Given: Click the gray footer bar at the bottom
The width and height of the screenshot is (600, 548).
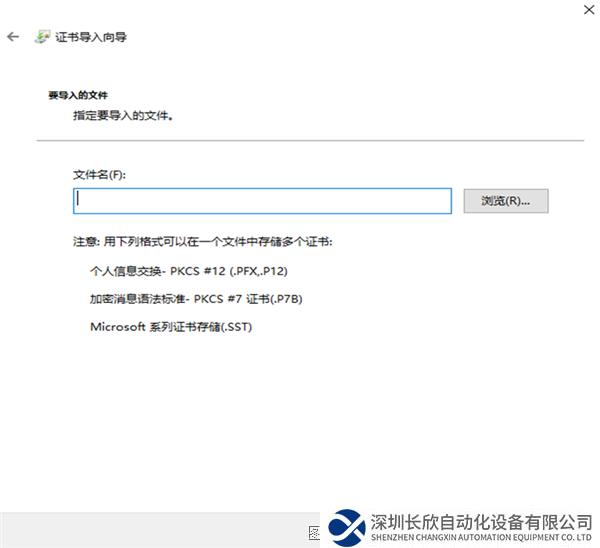Looking at the screenshot, I should (150, 530).
